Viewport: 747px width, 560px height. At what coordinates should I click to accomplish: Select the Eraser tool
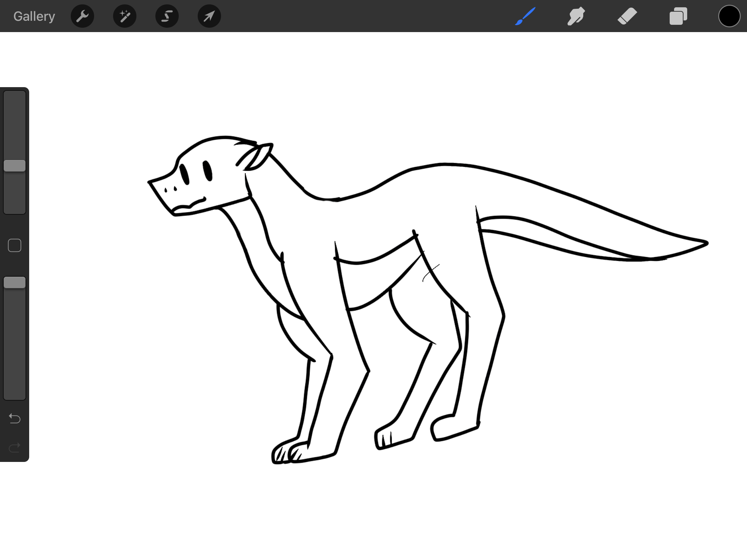(627, 16)
